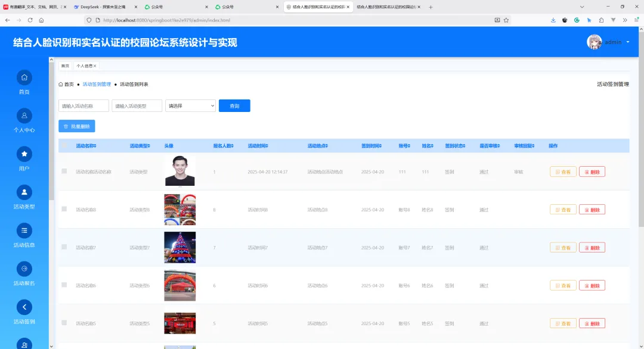Switch to the 首页 page tab

(66, 66)
